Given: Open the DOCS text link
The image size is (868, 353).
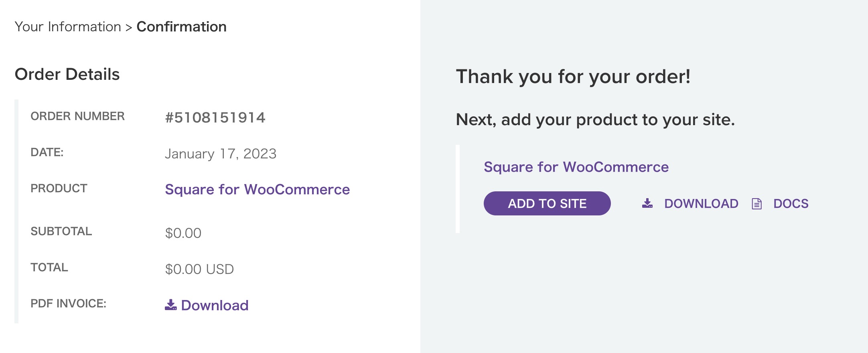Looking at the screenshot, I should 791,203.
